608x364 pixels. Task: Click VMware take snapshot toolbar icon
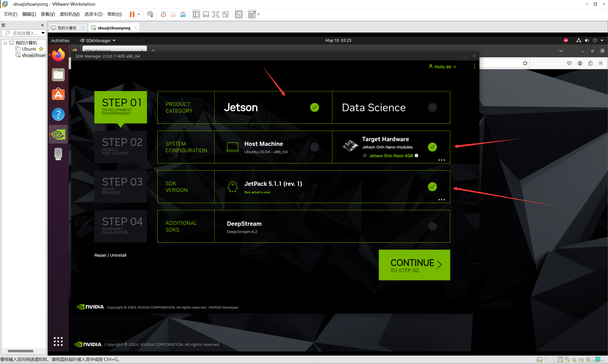click(163, 14)
